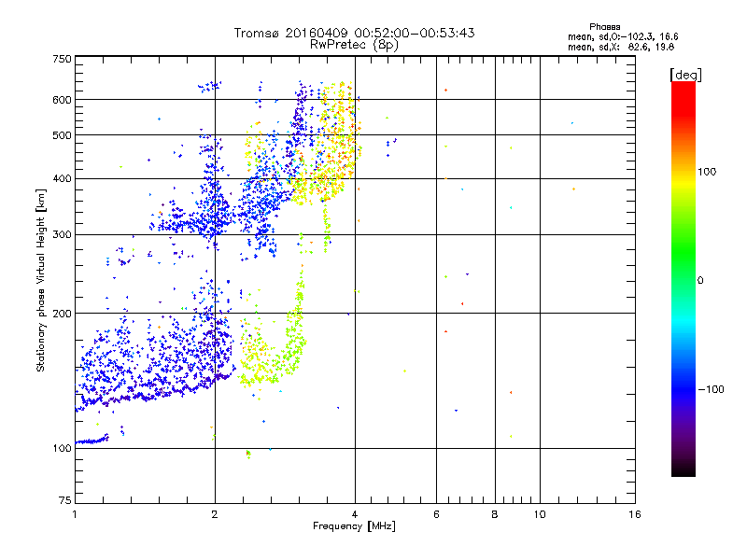The height and width of the screenshot is (560, 747).
Task: Click the x-axis tick label '1'
Action: click(x=75, y=514)
